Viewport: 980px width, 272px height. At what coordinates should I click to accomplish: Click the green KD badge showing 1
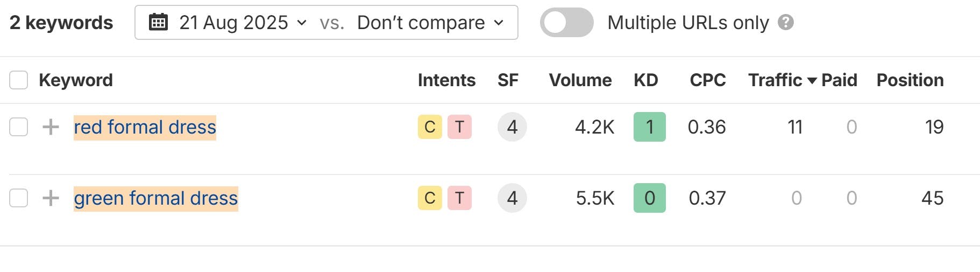coord(649,127)
